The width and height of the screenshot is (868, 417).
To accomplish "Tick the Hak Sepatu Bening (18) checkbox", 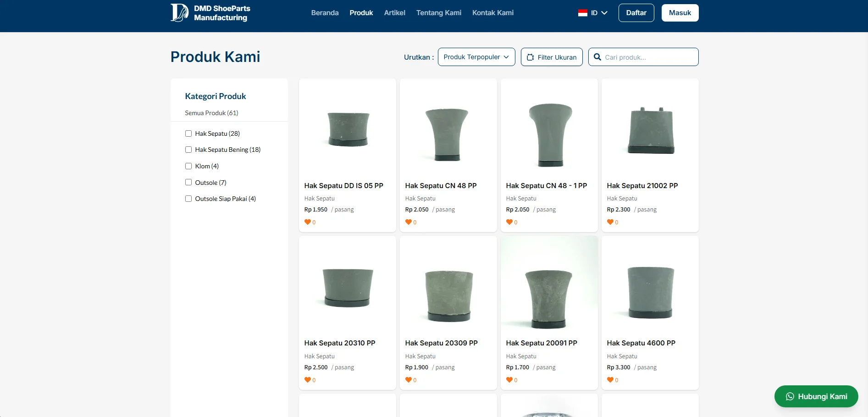I will click(188, 150).
